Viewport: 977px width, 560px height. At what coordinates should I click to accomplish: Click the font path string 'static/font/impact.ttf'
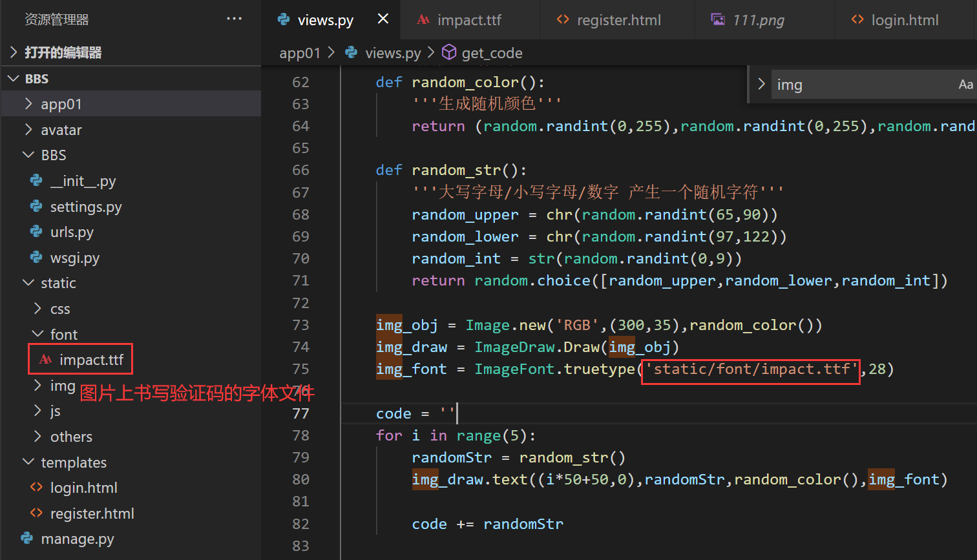click(751, 369)
